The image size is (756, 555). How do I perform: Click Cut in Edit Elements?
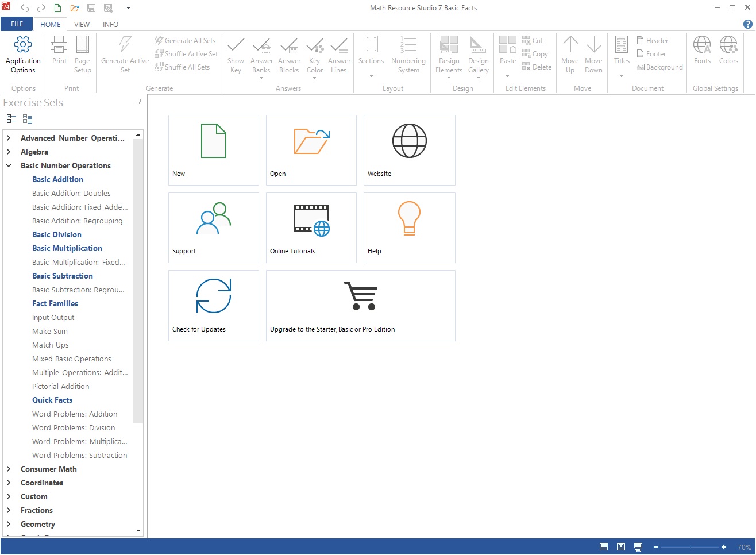pyautogui.click(x=533, y=40)
